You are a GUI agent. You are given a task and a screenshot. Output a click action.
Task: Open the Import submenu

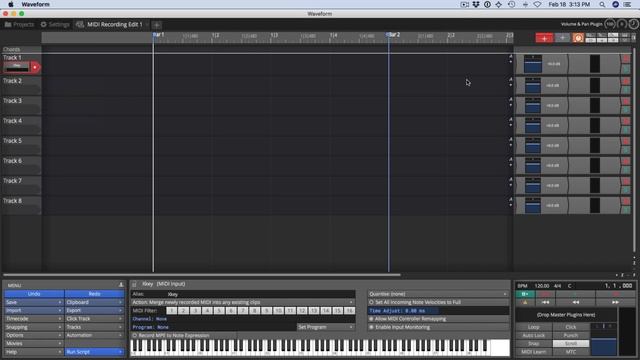coord(34,311)
